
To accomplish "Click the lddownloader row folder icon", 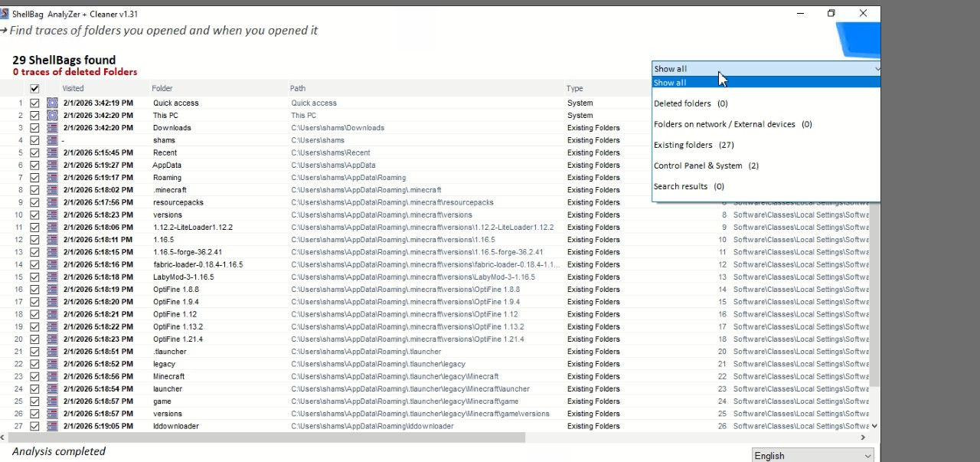I will (52, 426).
